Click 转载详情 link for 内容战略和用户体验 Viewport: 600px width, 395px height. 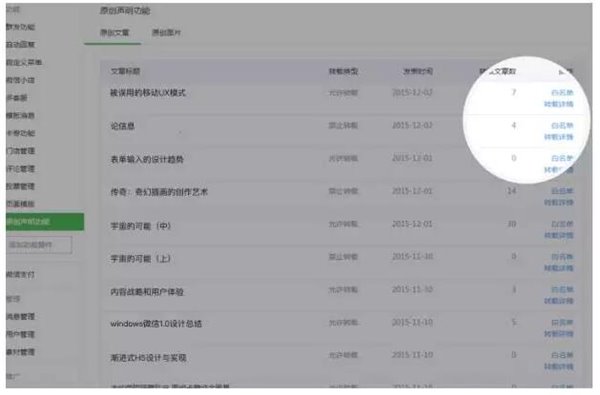click(559, 301)
